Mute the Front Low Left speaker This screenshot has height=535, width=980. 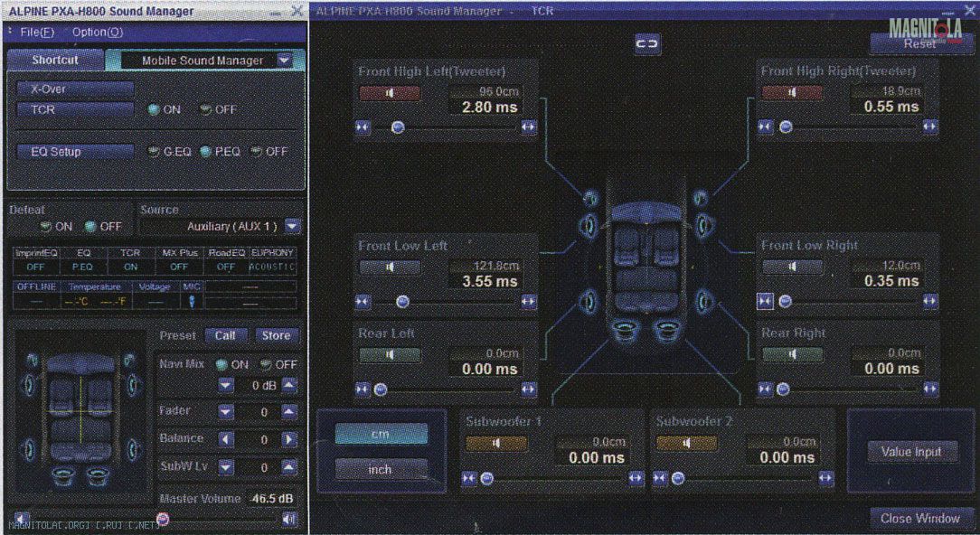coord(390,267)
